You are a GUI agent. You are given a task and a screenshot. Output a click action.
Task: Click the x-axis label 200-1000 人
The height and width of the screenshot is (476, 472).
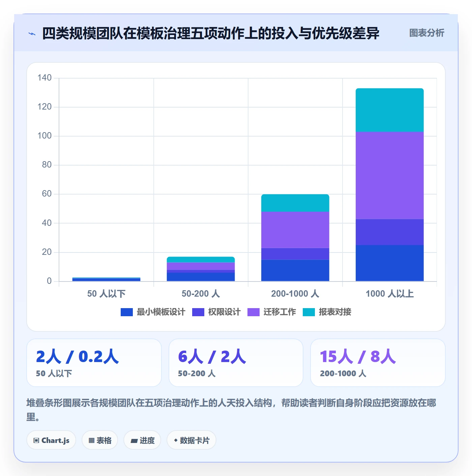(x=295, y=294)
